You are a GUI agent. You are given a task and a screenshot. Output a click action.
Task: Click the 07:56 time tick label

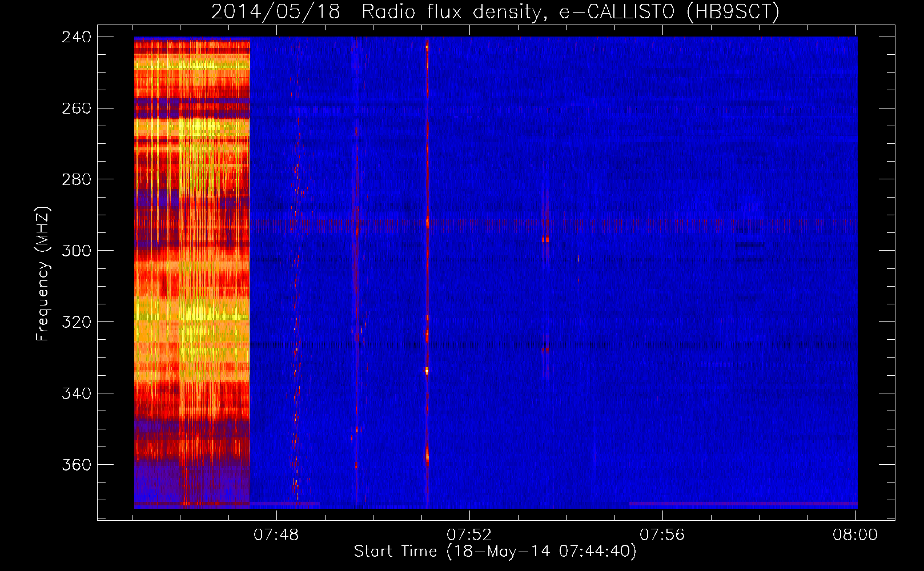tap(662, 535)
